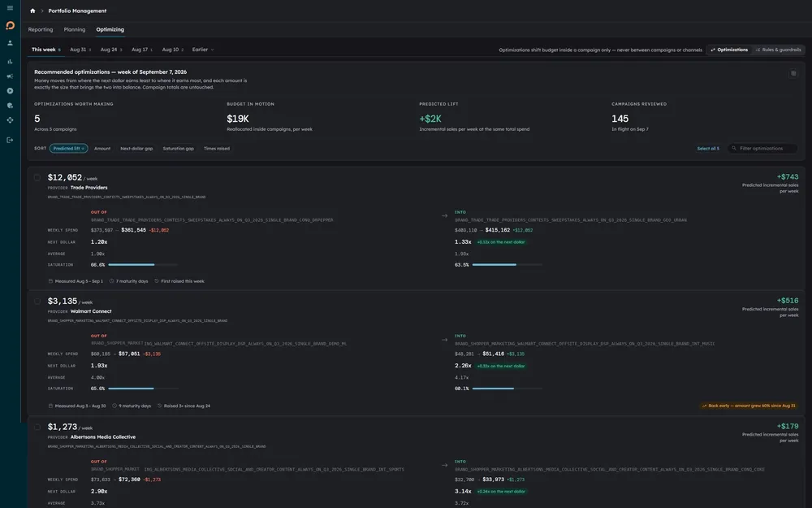Image resolution: width=812 pixels, height=508 pixels.
Task: Select the This week tab
Action: click(x=45, y=50)
